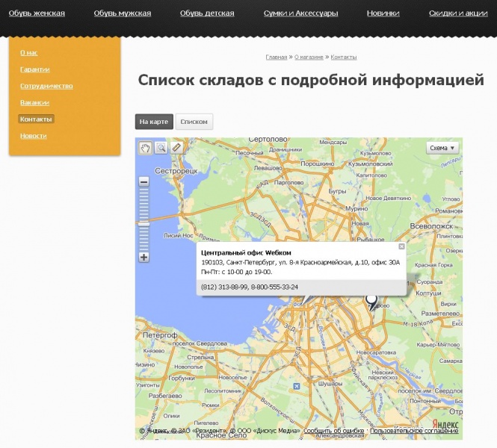Open the Схема map type dropdown
The width and height of the screenshot is (497, 448).
442,148
